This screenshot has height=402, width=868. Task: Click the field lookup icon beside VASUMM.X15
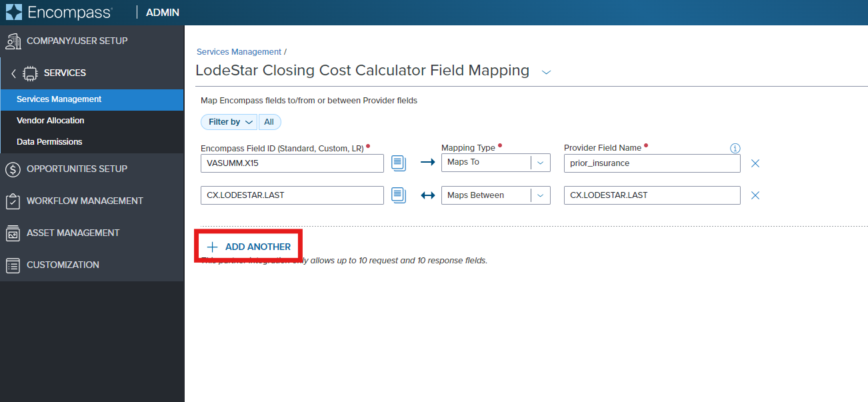click(x=398, y=163)
